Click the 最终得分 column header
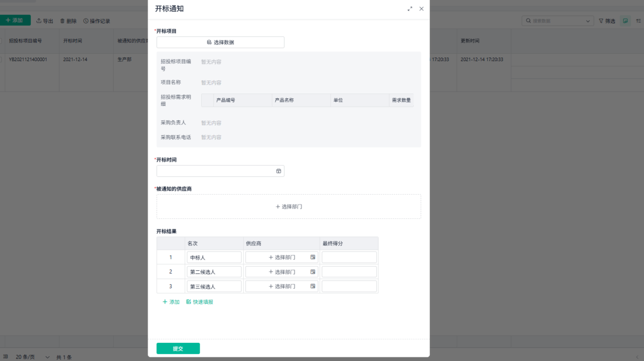Image resolution: width=644 pixels, height=361 pixels. pos(349,244)
